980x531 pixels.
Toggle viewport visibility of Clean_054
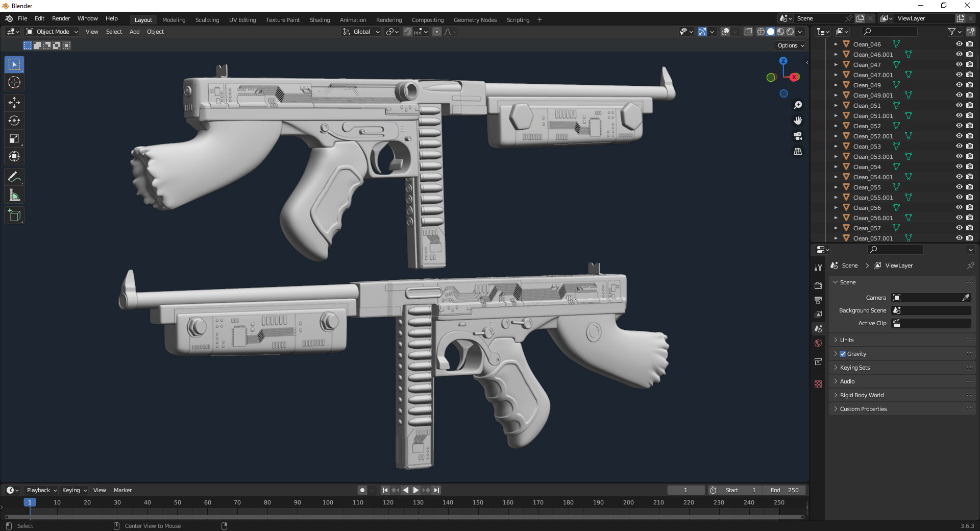coord(959,166)
